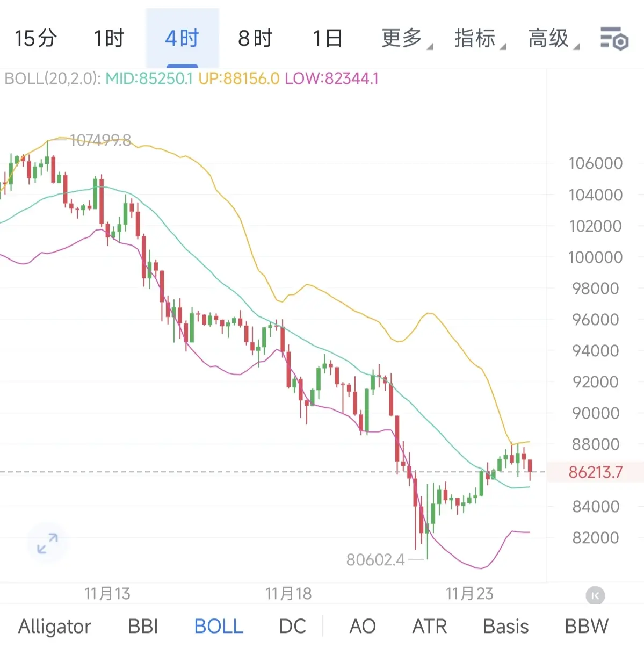Switch to the 8时 timeframe

click(255, 38)
